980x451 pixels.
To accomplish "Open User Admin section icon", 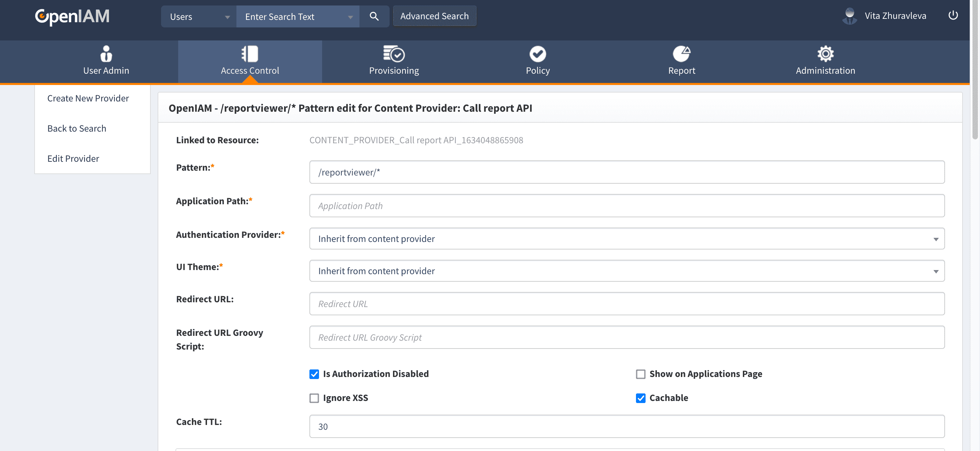I will [x=106, y=54].
